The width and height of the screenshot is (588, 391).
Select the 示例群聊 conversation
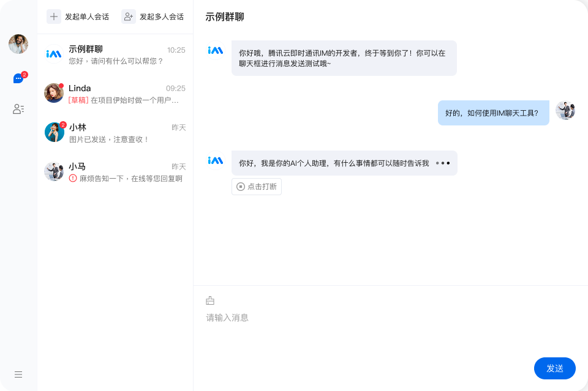point(115,54)
